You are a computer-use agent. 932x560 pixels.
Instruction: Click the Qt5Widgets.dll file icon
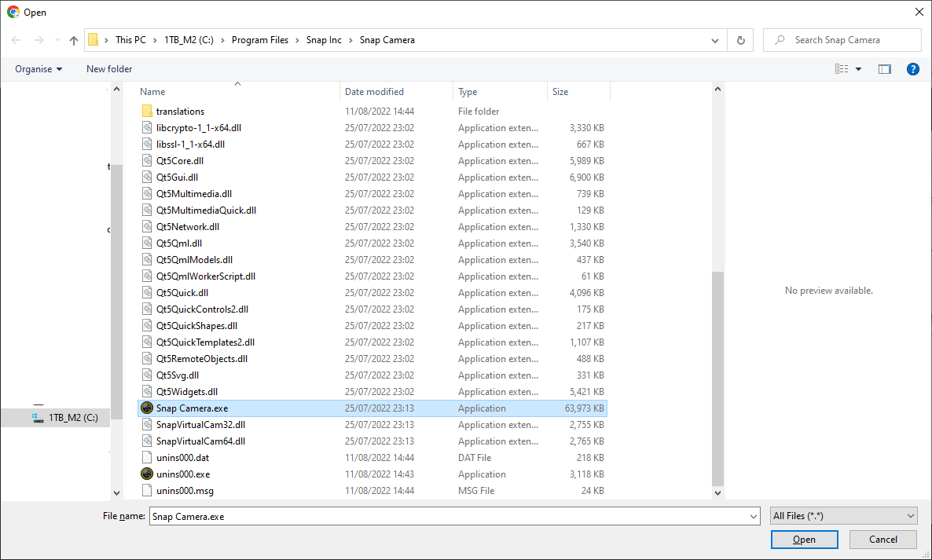147,391
